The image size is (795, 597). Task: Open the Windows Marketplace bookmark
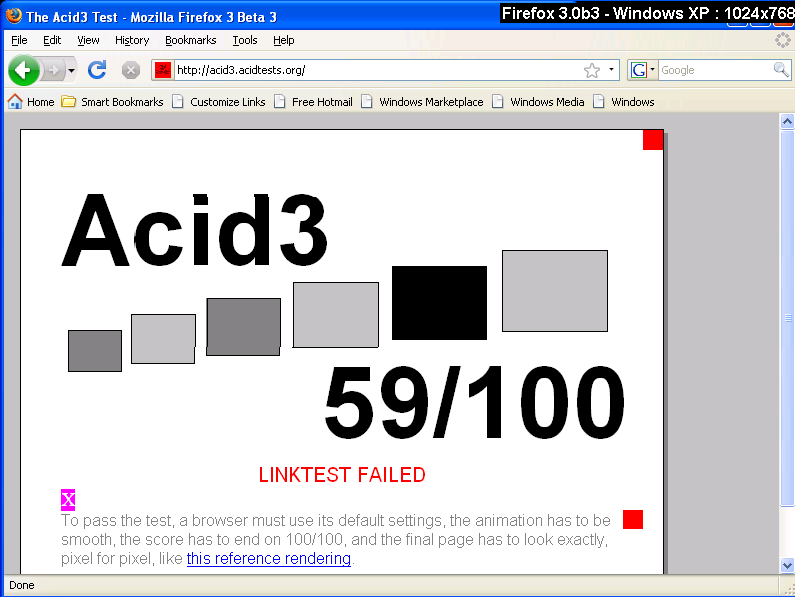(422, 102)
